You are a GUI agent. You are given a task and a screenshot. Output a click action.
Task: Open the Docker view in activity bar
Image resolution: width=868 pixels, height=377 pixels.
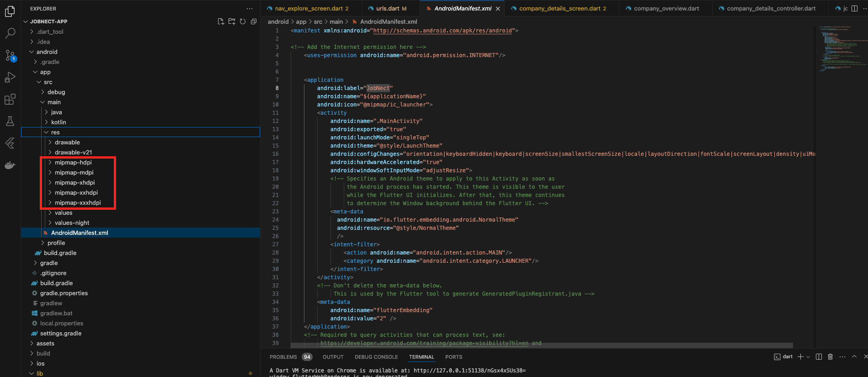tap(10, 165)
